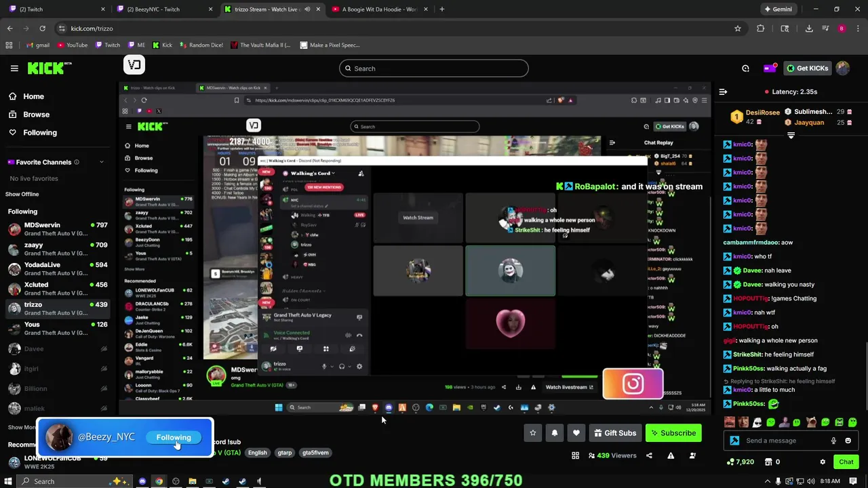Image resolution: width=868 pixels, height=488 pixels.
Task: Expand the chat leaderboard with the down arrow
Action: click(x=791, y=136)
